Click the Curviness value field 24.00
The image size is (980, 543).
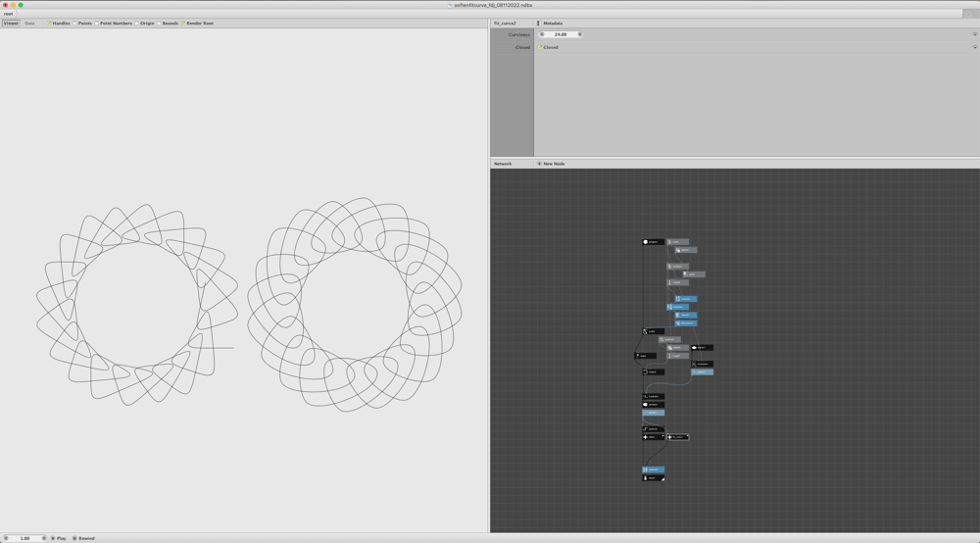[561, 34]
